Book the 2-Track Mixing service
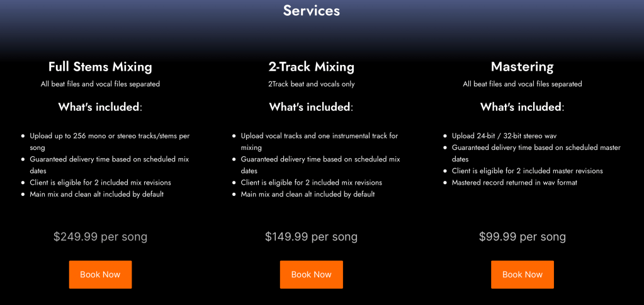This screenshot has width=644, height=305. tap(311, 275)
